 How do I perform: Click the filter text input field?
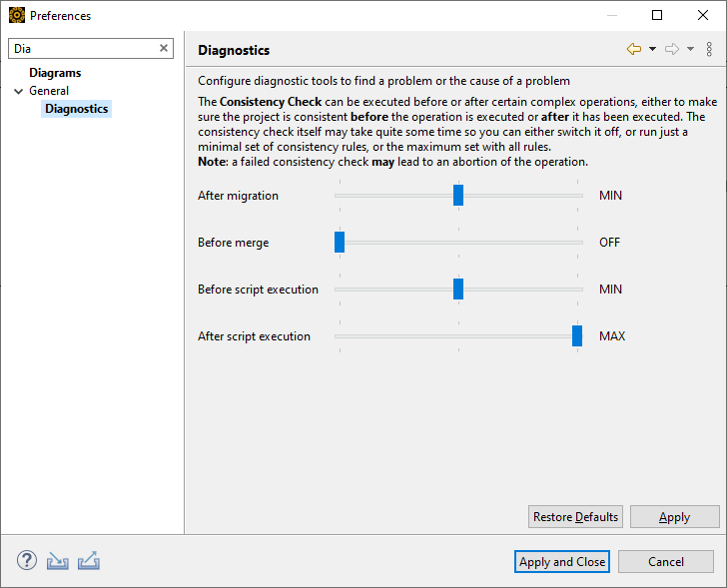85,48
